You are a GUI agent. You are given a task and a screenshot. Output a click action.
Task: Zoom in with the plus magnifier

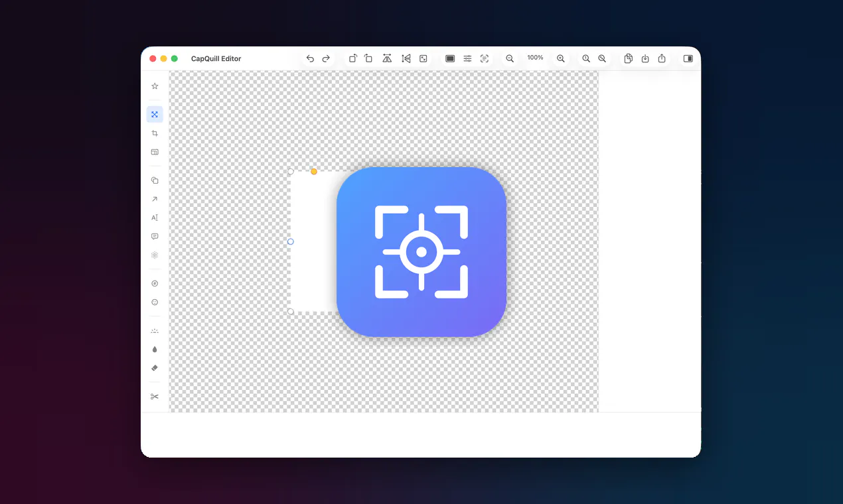(x=561, y=58)
